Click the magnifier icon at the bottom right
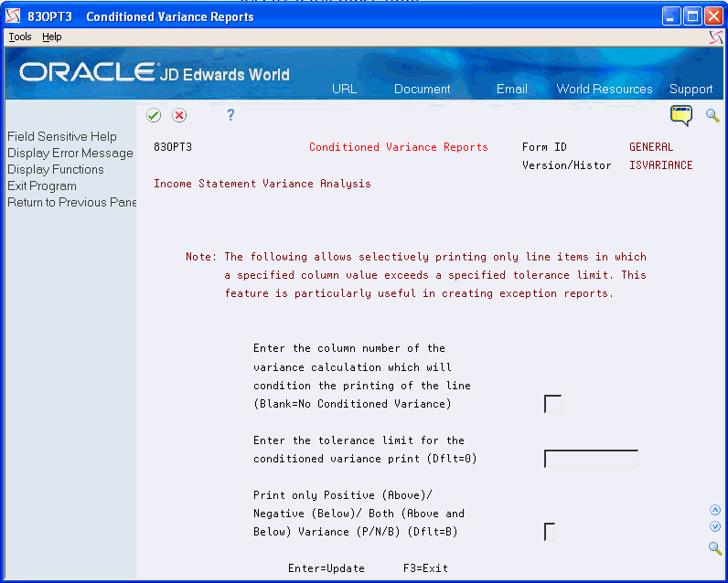The image size is (728, 583). 715,548
